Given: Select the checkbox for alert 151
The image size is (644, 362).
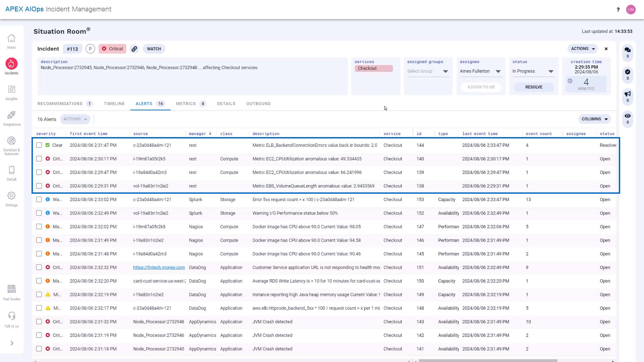Looking at the screenshot, I should pos(39,267).
